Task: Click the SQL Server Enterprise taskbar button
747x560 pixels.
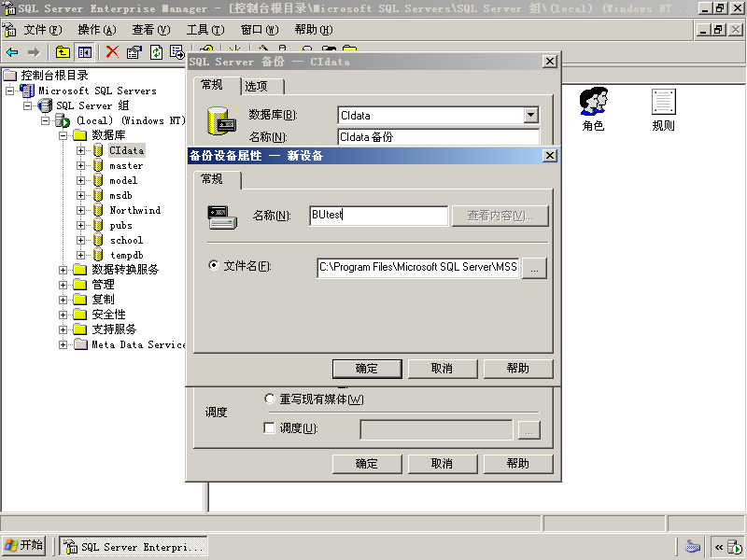Action: tap(134, 546)
